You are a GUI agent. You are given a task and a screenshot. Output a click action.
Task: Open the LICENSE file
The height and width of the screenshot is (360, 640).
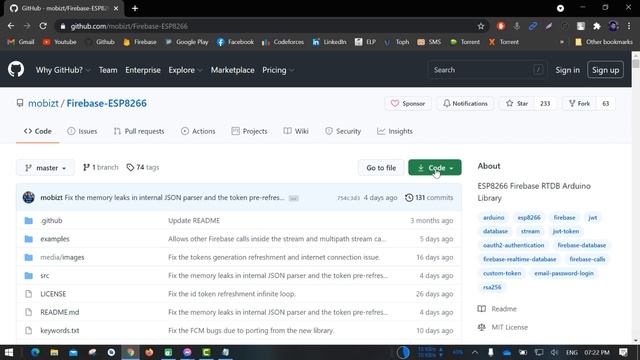[x=53, y=294]
